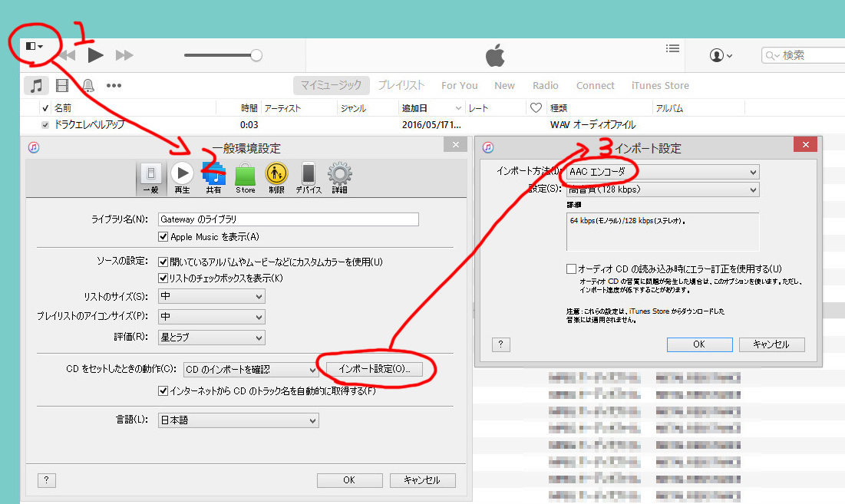845x504 pixels.
Task: Click the ライブラリ名 input field
Action: pos(289,219)
